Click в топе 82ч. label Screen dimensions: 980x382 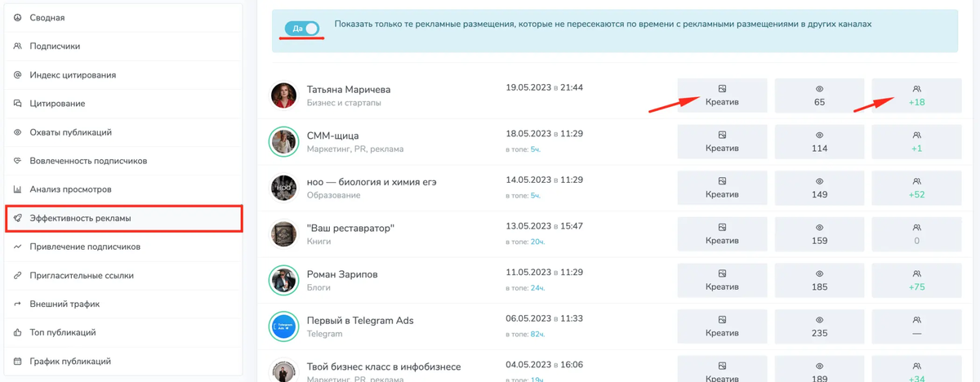(525, 334)
